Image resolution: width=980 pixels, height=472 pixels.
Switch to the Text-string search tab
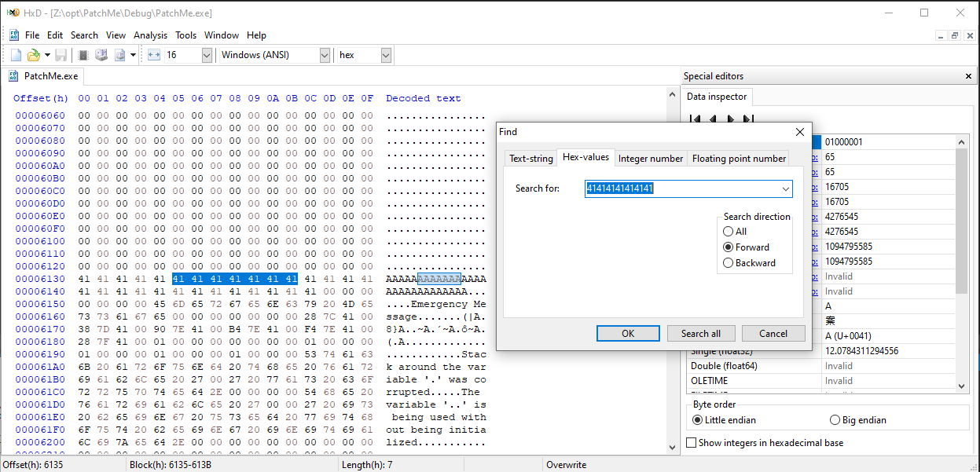click(x=530, y=158)
